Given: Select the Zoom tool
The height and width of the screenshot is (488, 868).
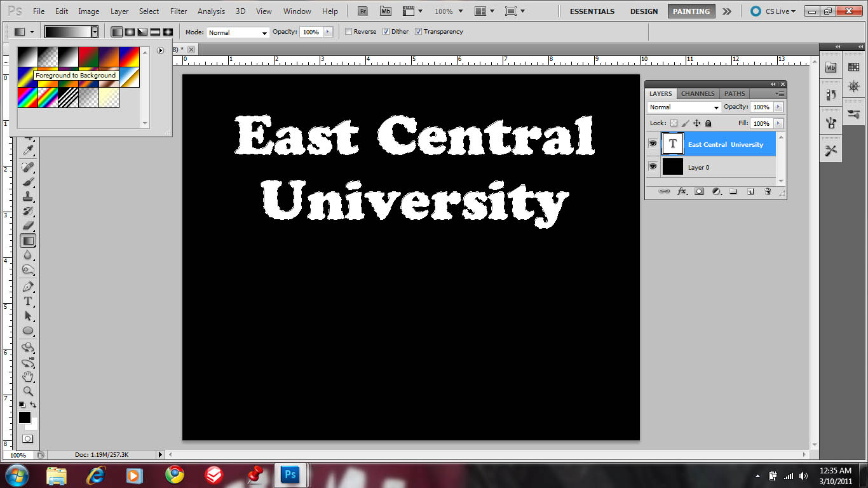Looking at the screenshot, I should [28, 391].
